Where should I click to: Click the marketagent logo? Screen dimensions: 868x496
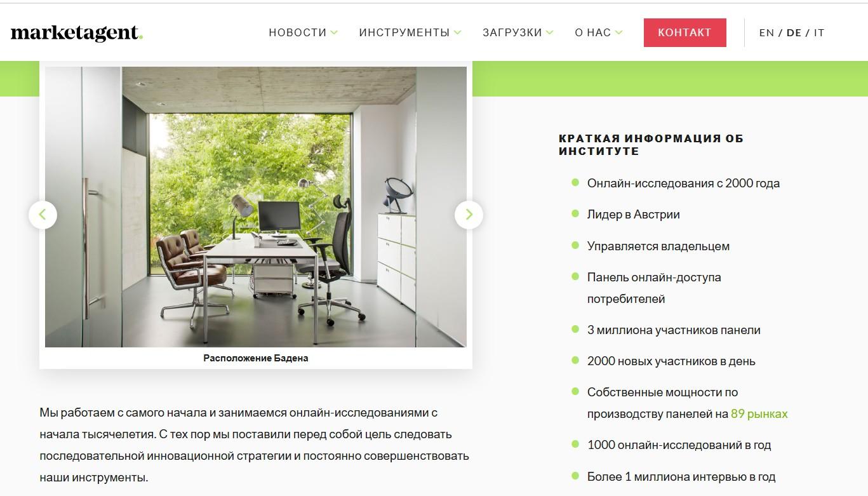tap(77, 33)
